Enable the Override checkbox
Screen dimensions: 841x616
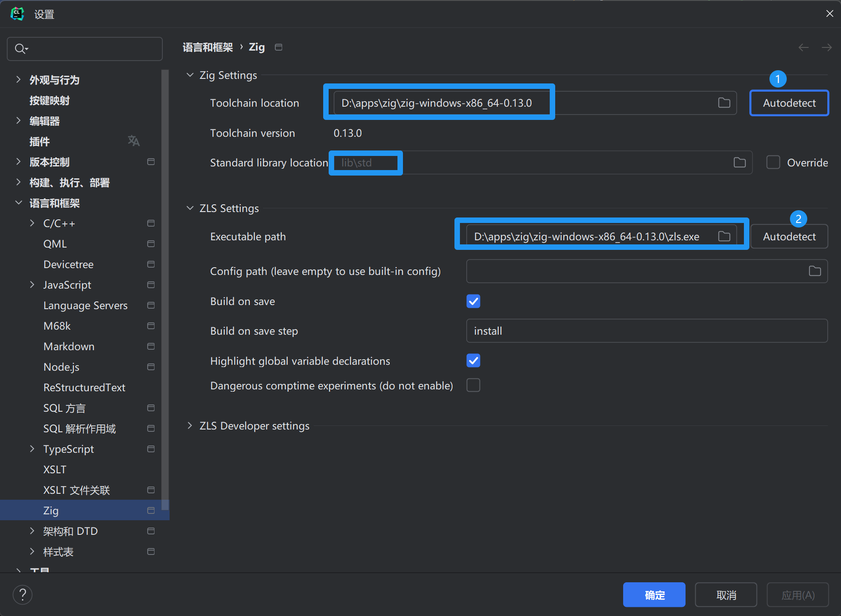[773, 163]
